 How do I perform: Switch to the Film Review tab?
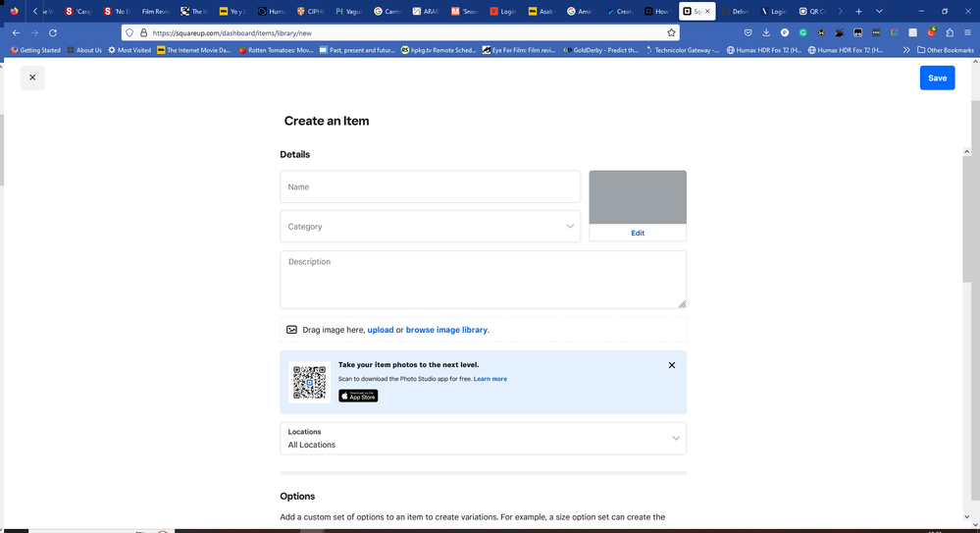[154, 11]
